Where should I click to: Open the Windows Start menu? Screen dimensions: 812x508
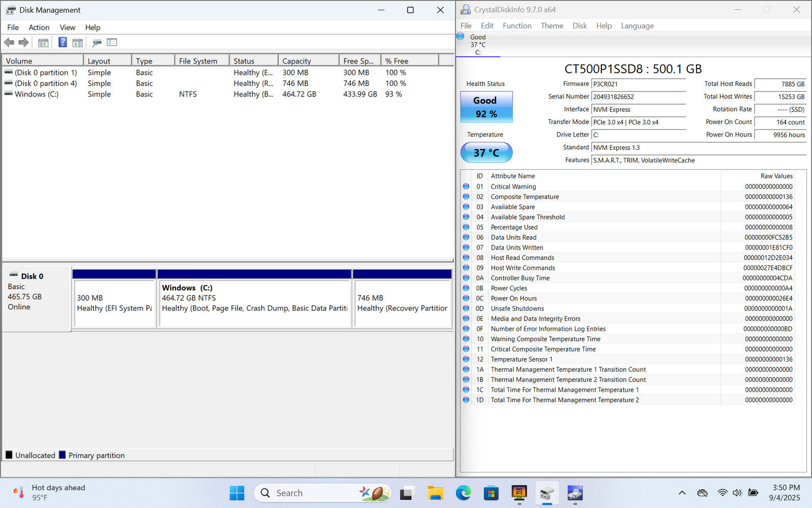coord(237,493)
